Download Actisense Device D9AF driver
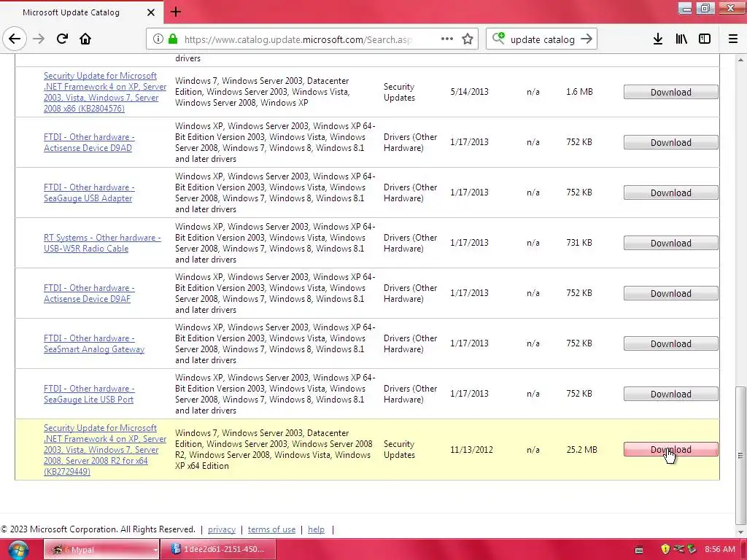Screen dimensions: 747x560 671,293
